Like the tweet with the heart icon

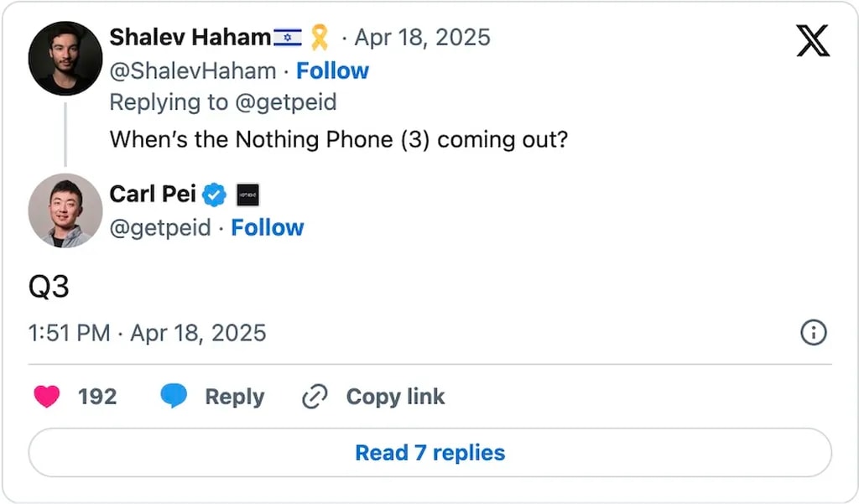[x=46, y=397]
